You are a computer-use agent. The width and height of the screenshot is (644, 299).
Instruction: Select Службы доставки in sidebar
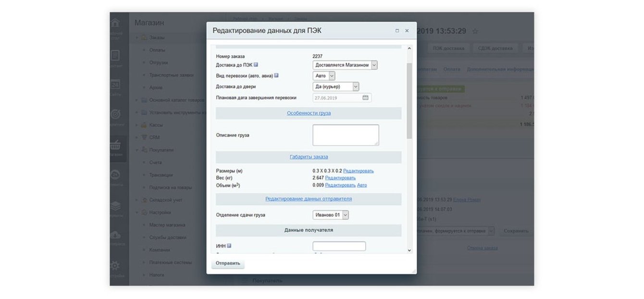(x=168, y=237)
